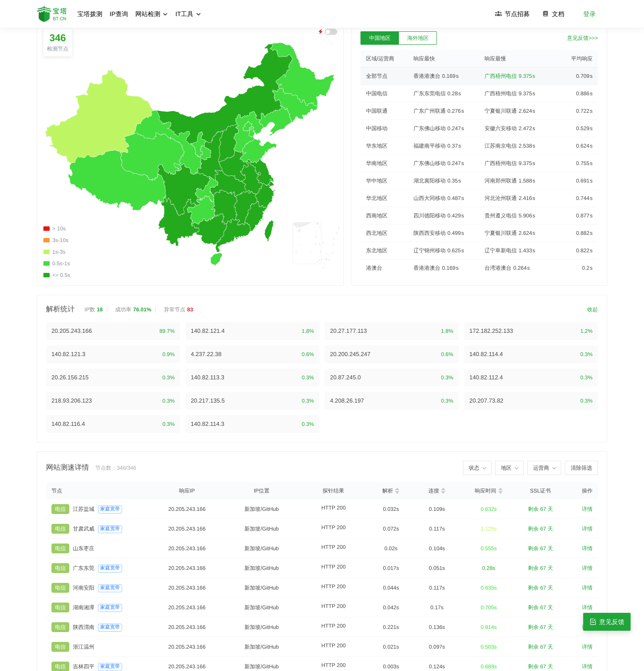Screen dimensions: 644x671
Task: Click the 登录 link
Action: (589, 14)
